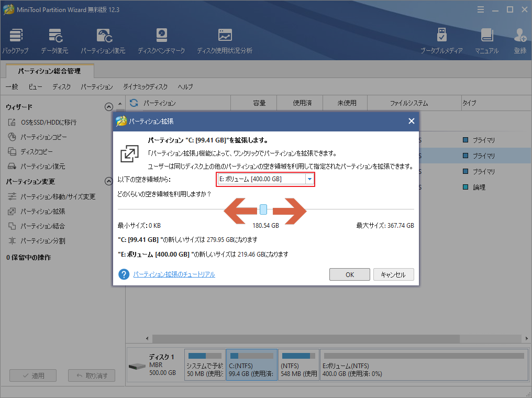Click the help question mark icon
The height and width of the screenshot is (398, 532).
click(x=124, y=274)
